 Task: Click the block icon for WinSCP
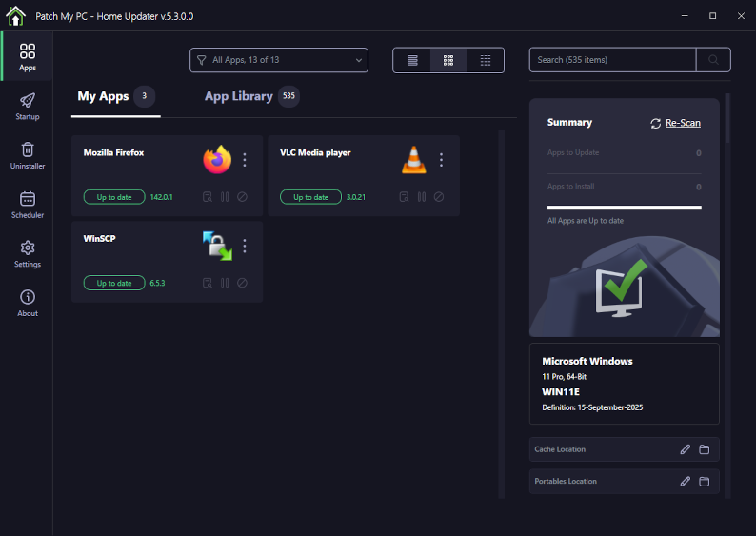pyautogui.click(x=242, y=283)
